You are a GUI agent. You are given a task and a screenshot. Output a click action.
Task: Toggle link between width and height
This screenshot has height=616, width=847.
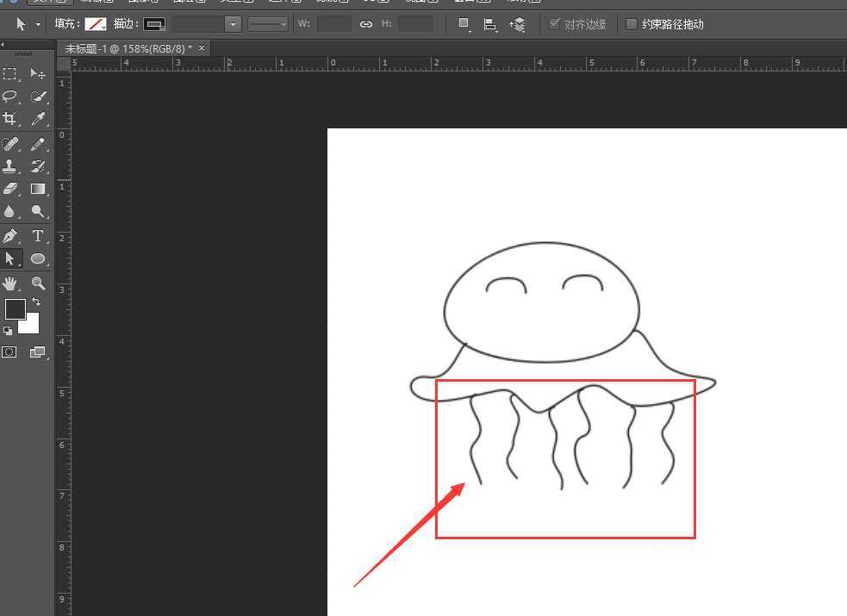pyautogui.click(x=366, y=24)
